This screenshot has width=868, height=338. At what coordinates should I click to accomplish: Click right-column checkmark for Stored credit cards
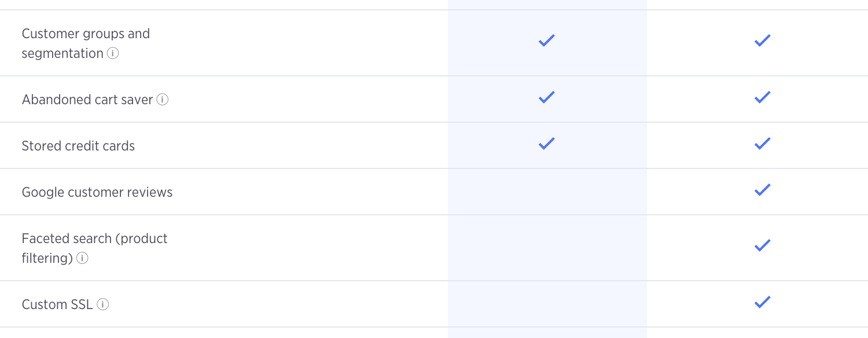click(763, 144)
